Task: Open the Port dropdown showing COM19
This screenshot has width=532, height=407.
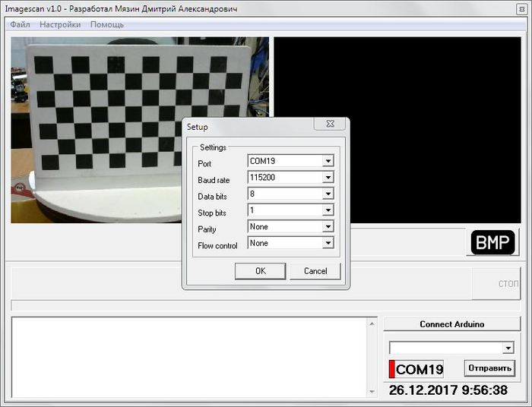Action: coord(328,161)
